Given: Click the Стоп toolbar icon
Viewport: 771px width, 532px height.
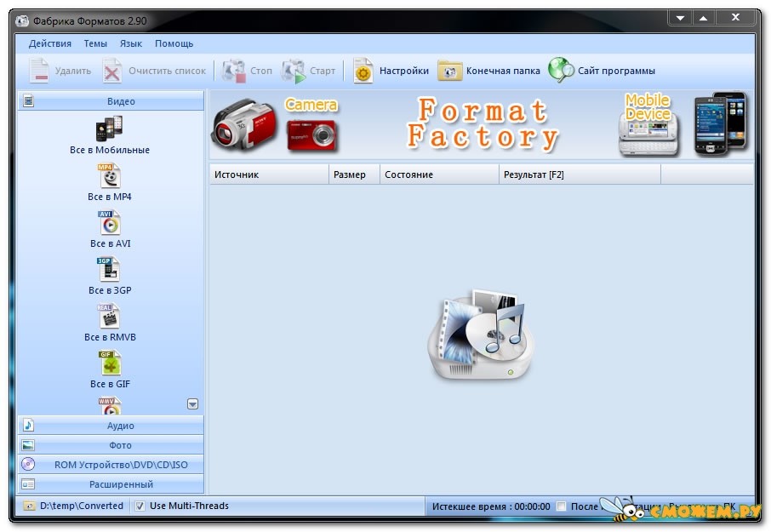Looking at the screenshot, I should [234, 71].
